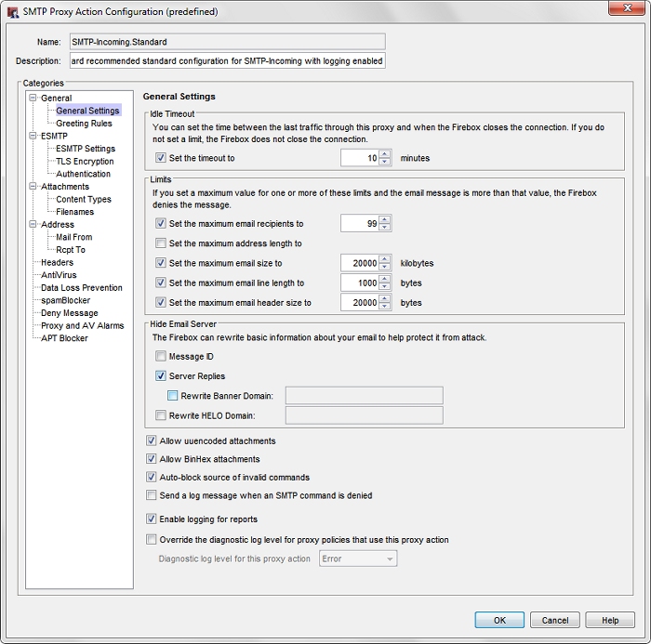
Task: Increase the idle timeout minutes value
Action: click(385, 154)
